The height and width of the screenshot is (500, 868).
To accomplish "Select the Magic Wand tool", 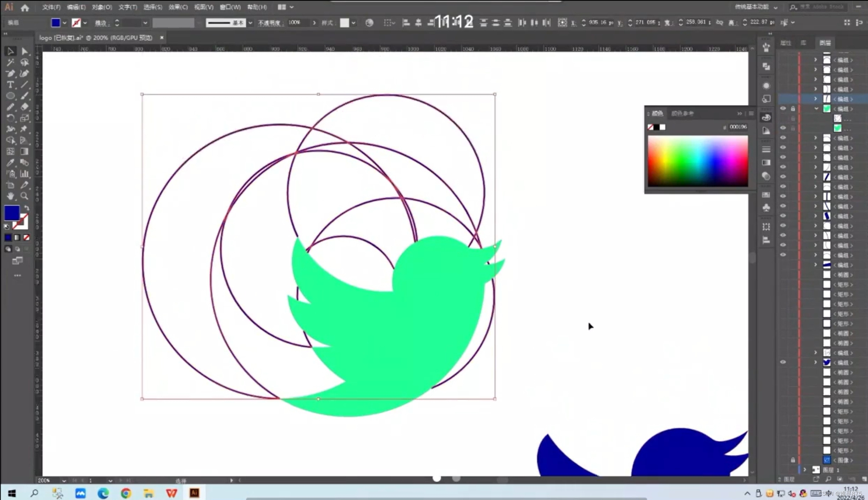I will (x=10, y=62).
